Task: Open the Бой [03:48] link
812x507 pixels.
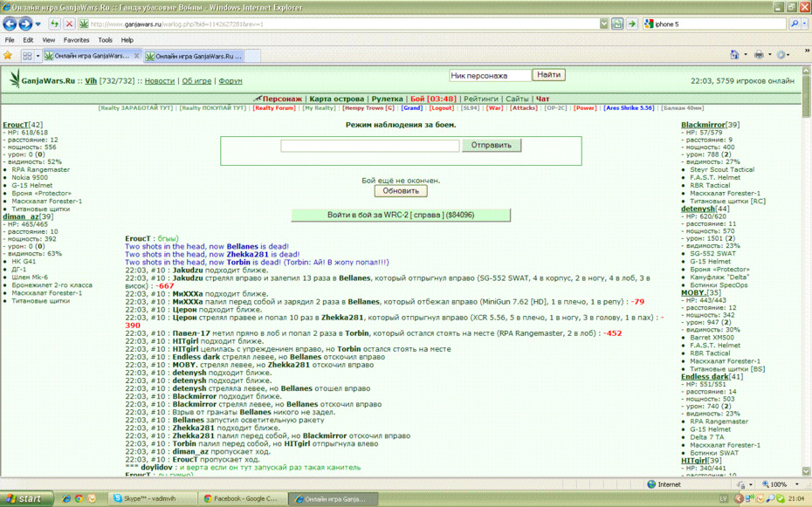Action: tap(433, 99)
